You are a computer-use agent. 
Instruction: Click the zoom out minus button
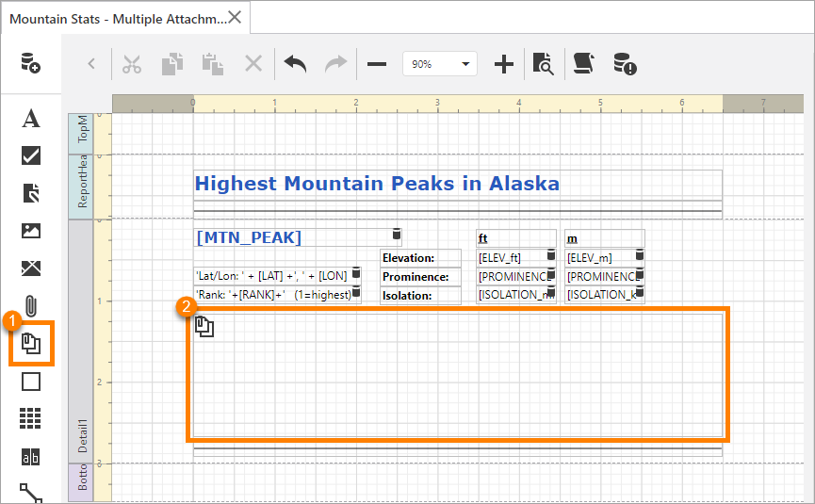pos(377,64)
